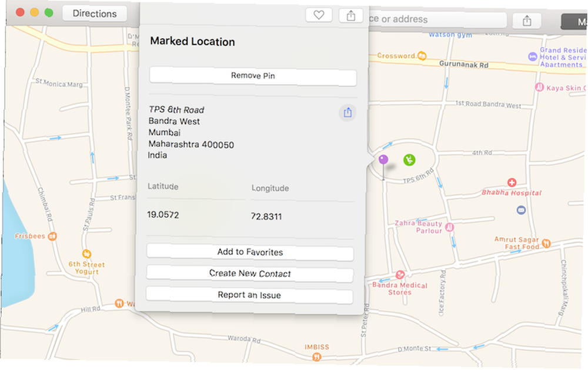This screenshot has width=588, height=370.
Task: Open 6th Street Yogurt marker icon
Action: coord(86,254)
